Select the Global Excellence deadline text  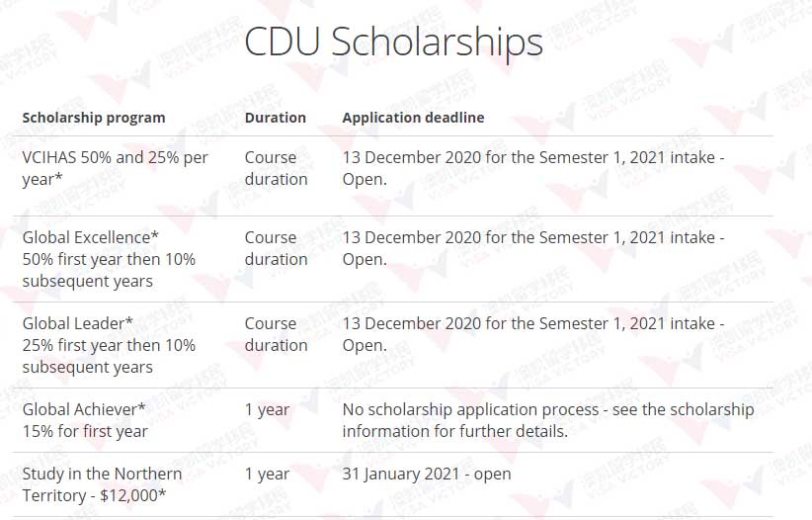click(533, 248)
